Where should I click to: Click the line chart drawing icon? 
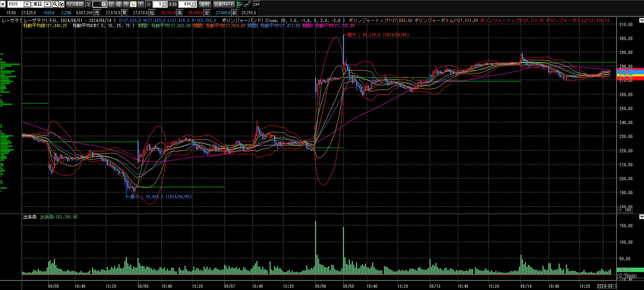click(248, 4)
